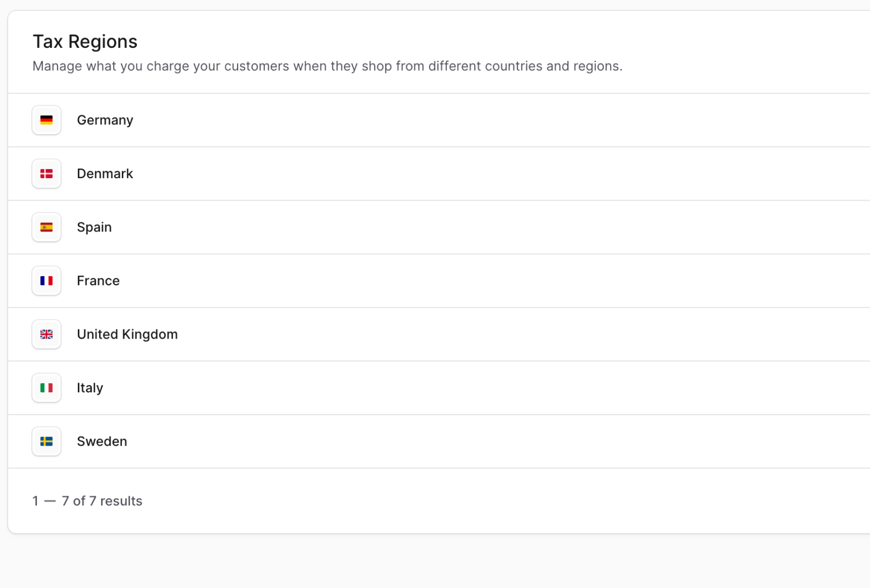Select the Germany tax region row

pos(381,120)
